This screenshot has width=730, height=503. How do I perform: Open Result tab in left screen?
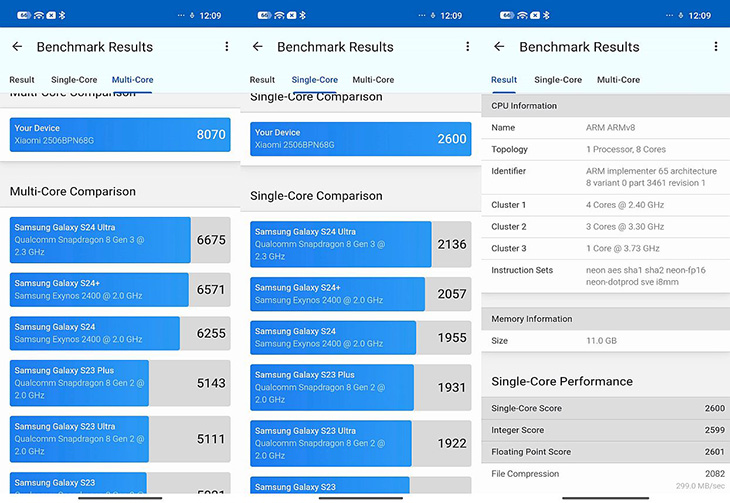click(22, 80)
